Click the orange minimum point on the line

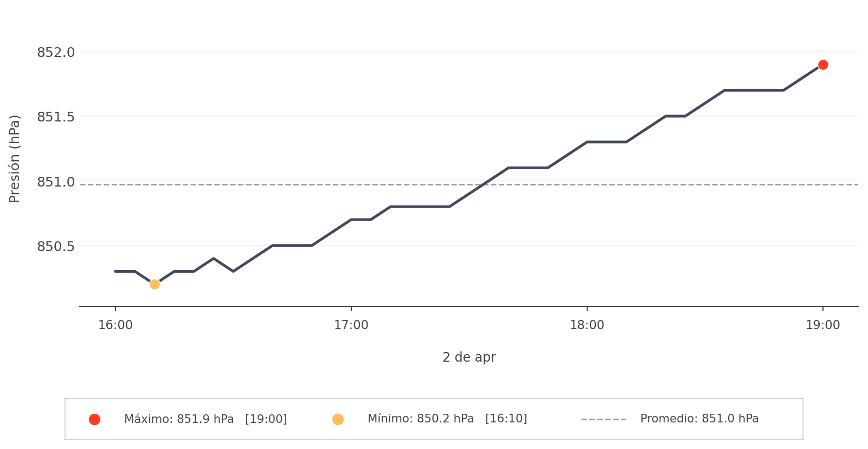point(155,284)
